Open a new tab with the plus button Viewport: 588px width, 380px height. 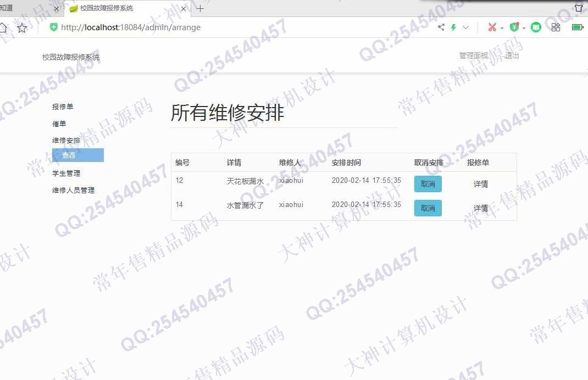[200, 9]
